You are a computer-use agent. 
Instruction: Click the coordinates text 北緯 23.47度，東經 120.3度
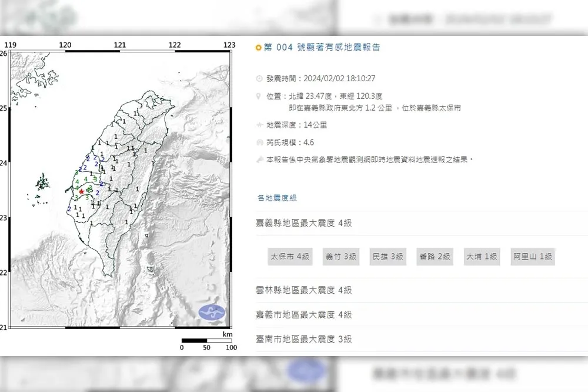(336, 96)
